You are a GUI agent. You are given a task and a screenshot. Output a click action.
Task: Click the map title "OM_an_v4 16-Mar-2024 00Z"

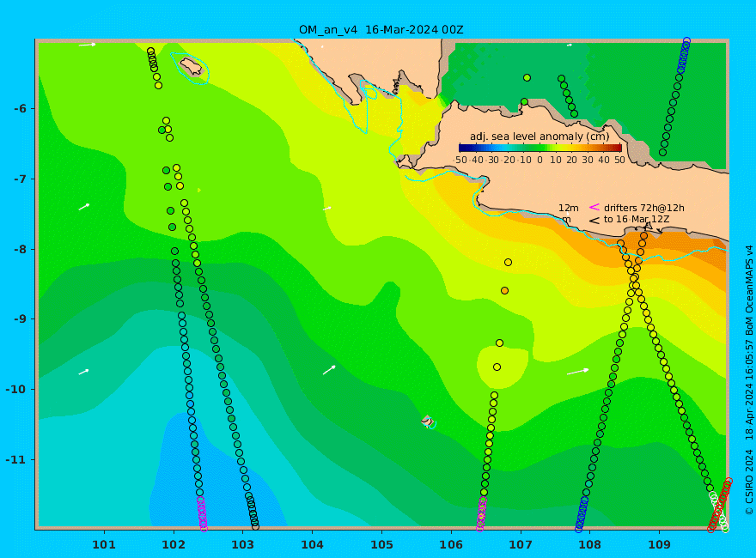(381, 30)
